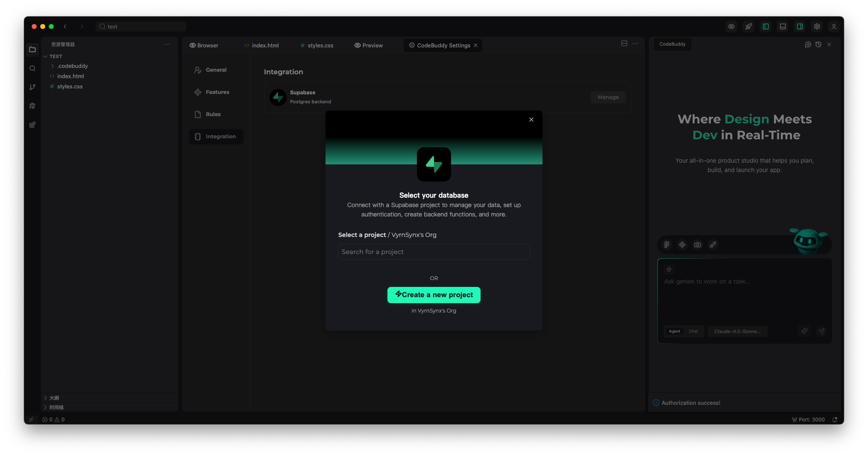
Task: Open the Search icon in activity bar
Action: point(32,68)
